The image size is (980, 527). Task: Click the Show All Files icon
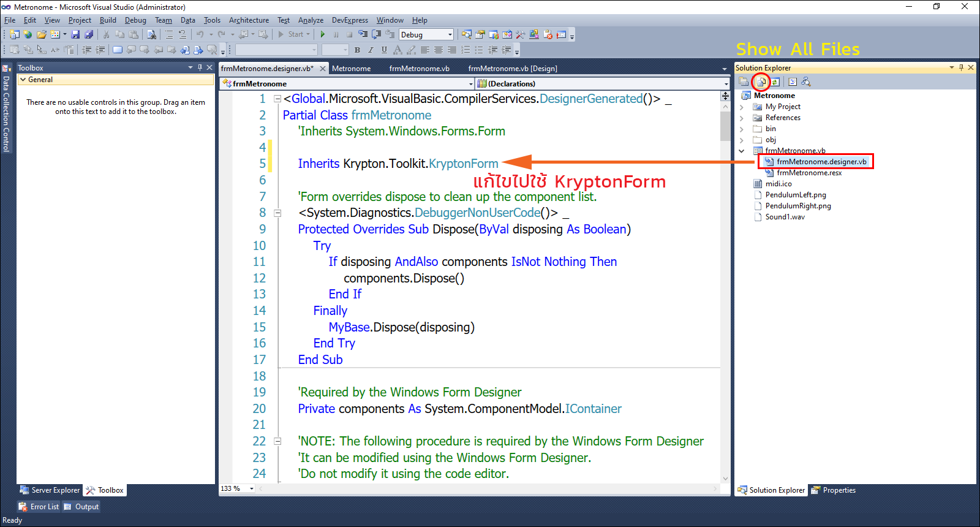pos(761,82)
